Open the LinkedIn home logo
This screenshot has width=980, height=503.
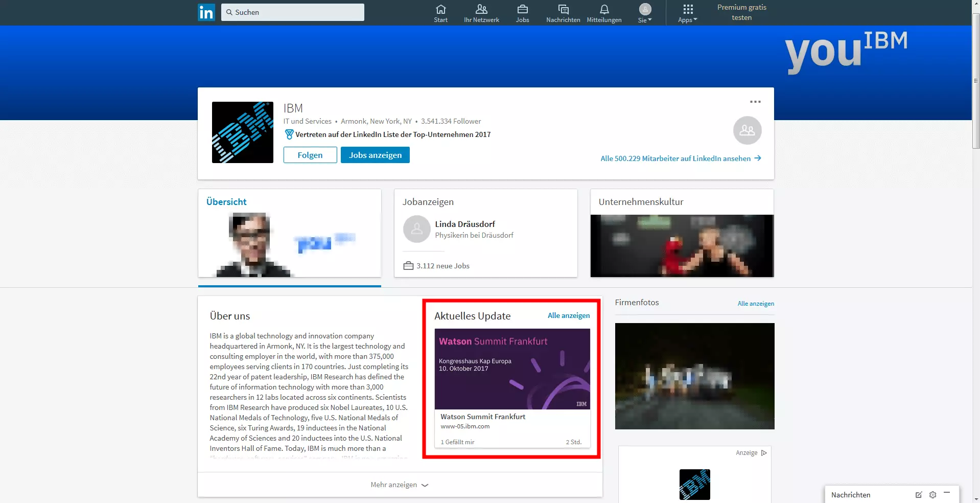tap(206, 12)
